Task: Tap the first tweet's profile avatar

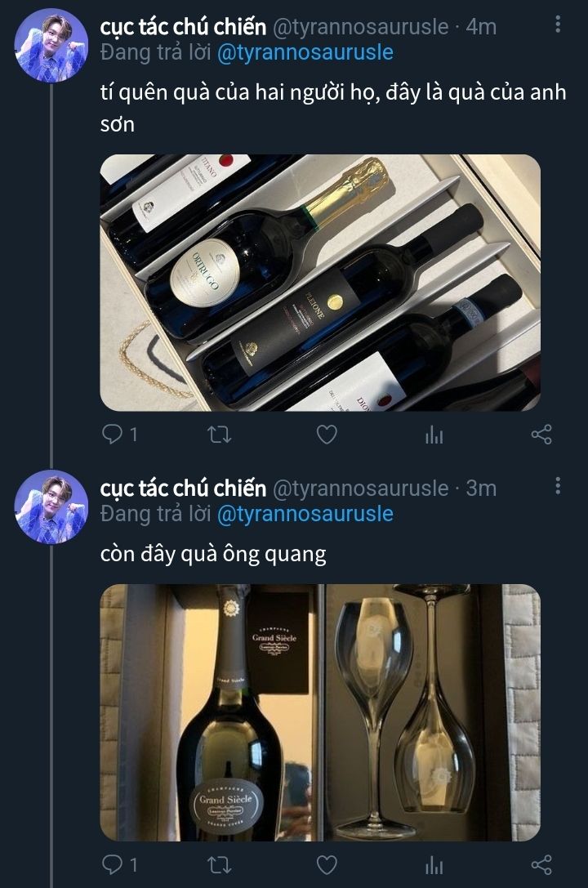Action: click(x=51, y=46)
